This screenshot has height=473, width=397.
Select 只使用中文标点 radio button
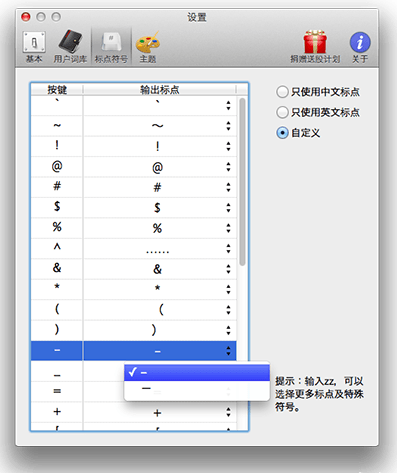[x=282, y=91]
